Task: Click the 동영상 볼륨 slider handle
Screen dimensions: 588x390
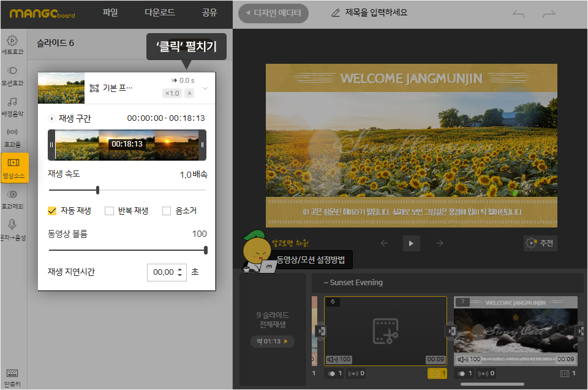Action: [x=206, y=250]
